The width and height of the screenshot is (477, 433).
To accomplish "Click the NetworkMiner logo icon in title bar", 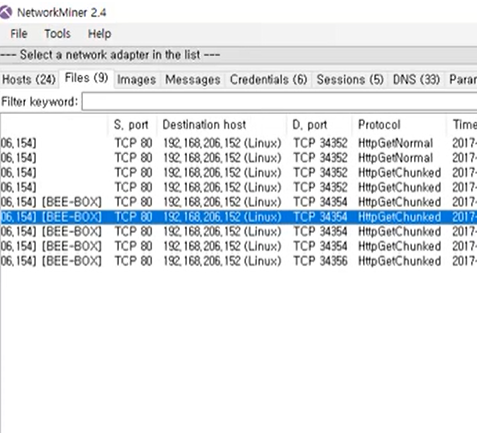I will point(6,12).
